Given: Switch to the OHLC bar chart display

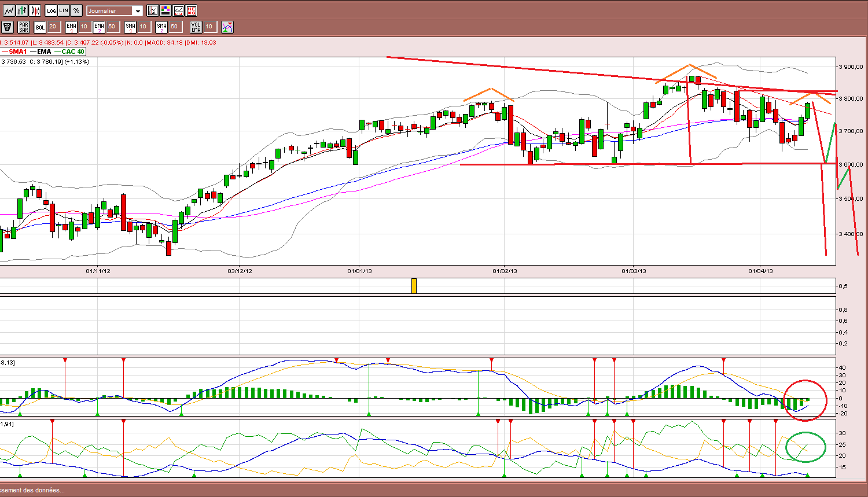Looking at the screenshot, I should pos(22,10).
